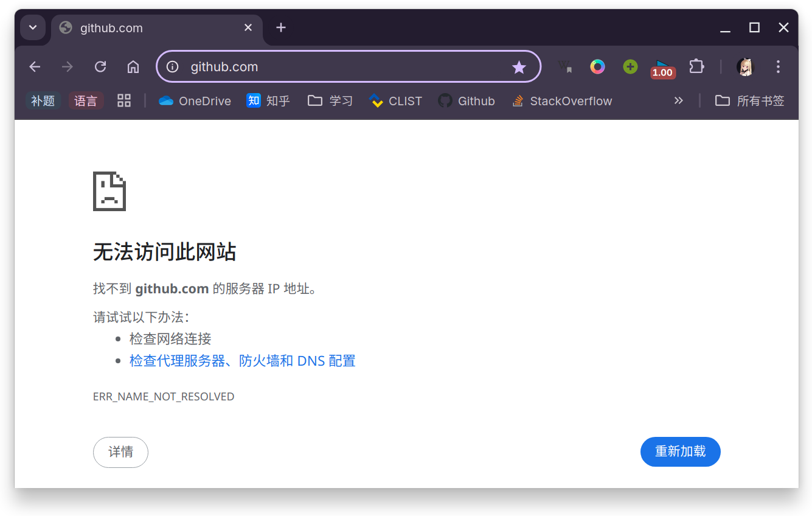
Task: Open the CLIST bookmark
Action: click(x=395, y=101)
